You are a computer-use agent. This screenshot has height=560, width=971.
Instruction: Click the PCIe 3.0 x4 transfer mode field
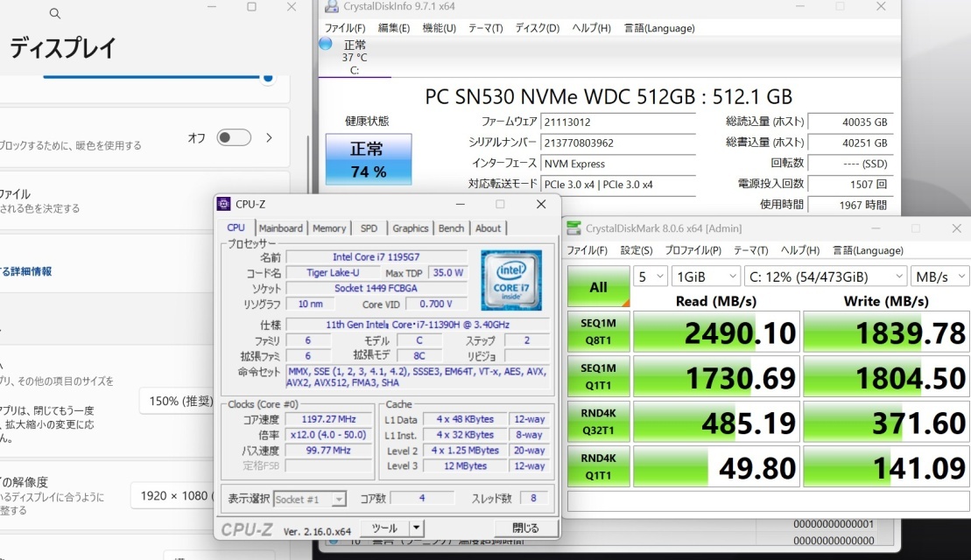pos(618,185)
